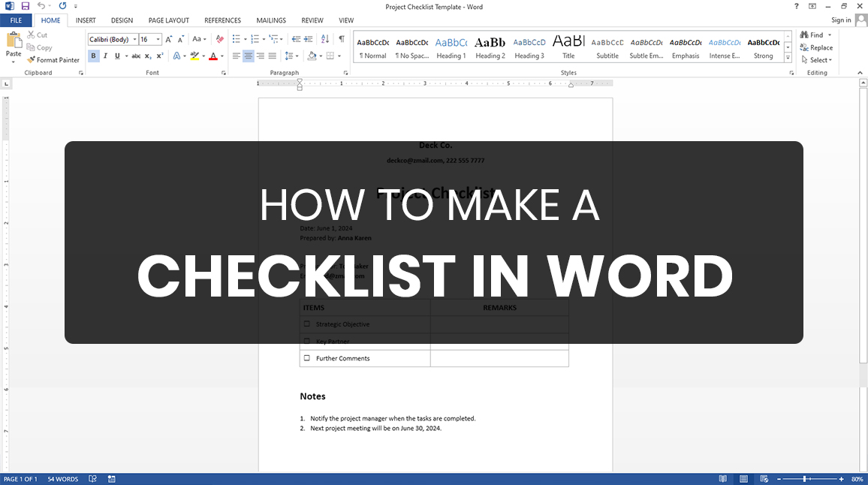The height and width of the screenshot is (485, 868).
Task: Toggle Underline formatting
Action: click(117, 56)
